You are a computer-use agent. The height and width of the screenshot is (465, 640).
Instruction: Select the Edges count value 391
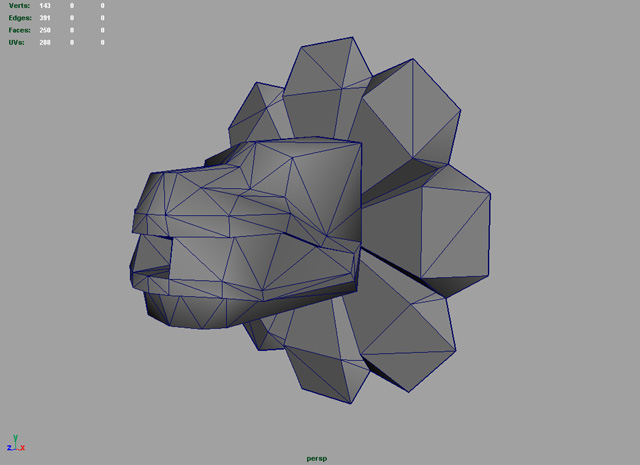(45, 18)
